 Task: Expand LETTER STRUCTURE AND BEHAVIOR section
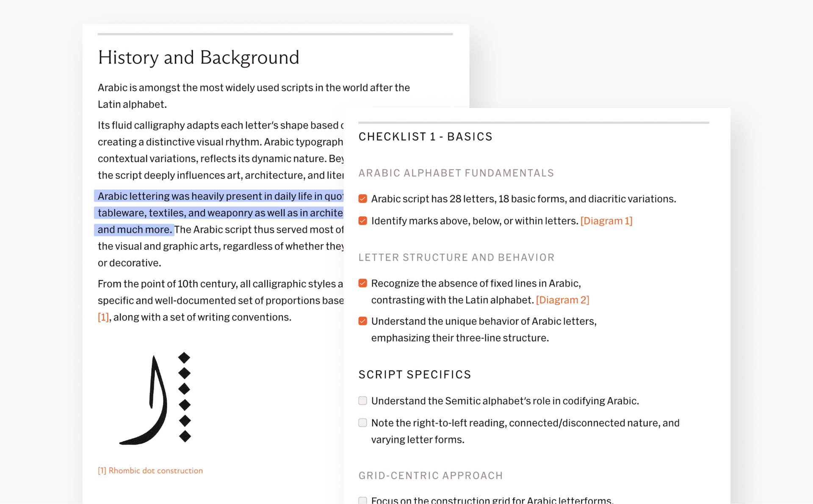(457, 257)
